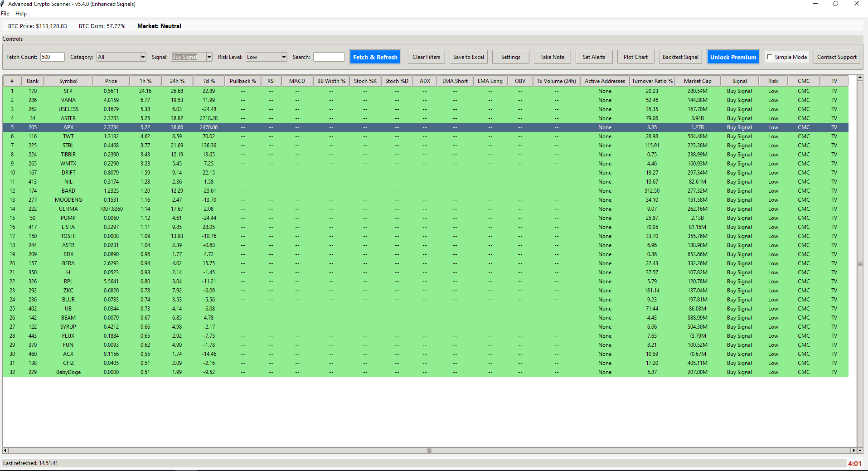Click the Unlock Premium button

[732, 57]
